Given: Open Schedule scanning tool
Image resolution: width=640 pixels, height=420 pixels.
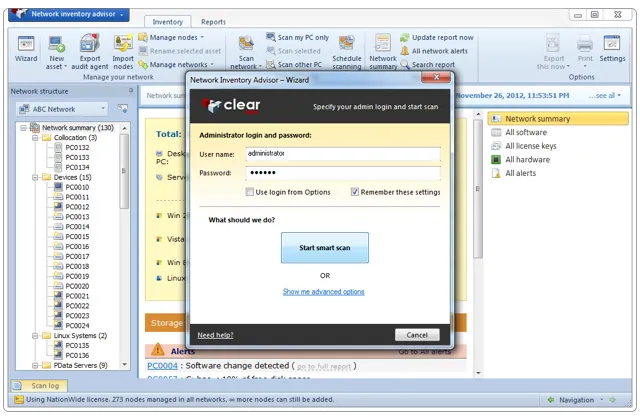Looking at the screenshot, I should point(347,52).
